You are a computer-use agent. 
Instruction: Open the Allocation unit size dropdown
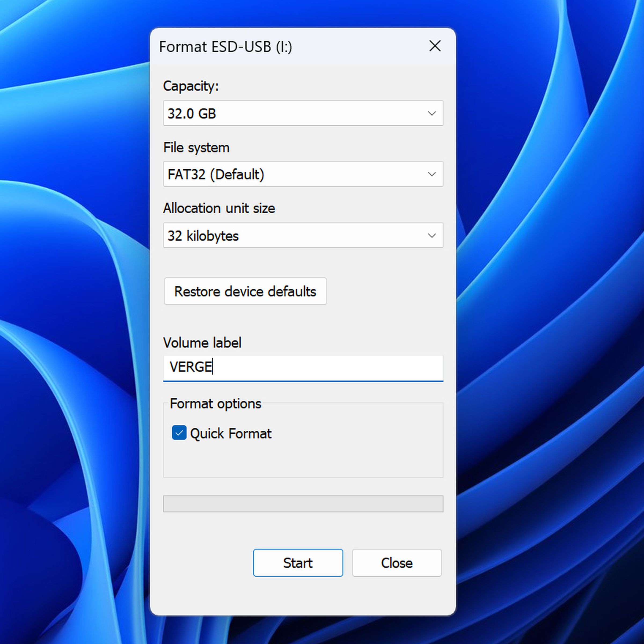coord(303,235)
